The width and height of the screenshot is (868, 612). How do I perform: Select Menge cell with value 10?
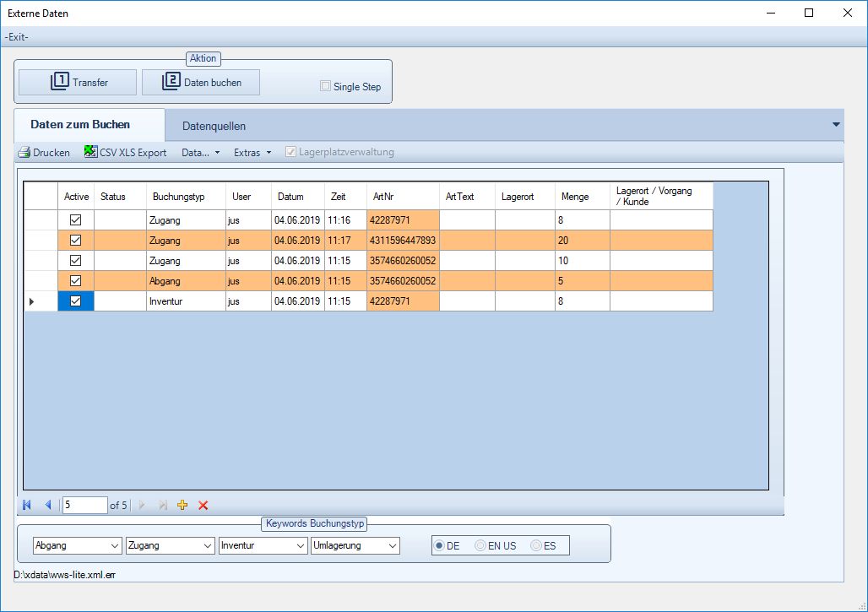[583, 261]
